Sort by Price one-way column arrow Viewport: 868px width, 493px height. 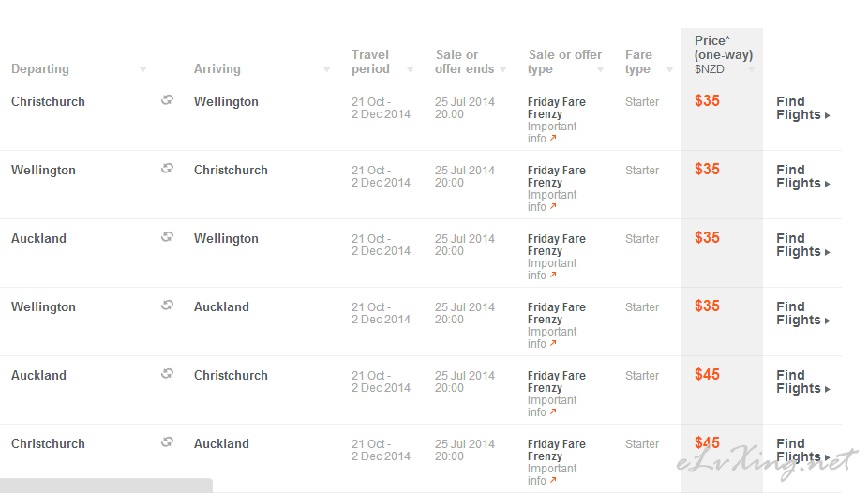point(751,69)
